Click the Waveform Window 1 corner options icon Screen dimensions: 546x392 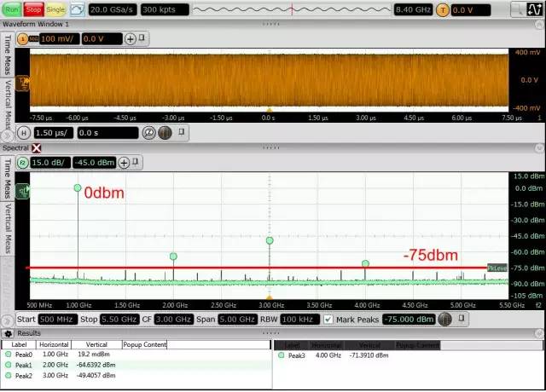pos(539,25)
